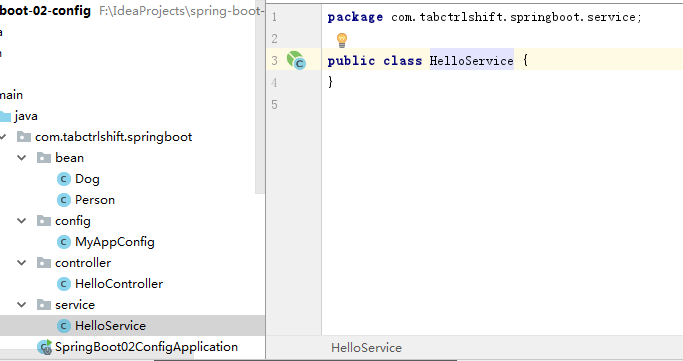Select the controller package label
The image size is (683, 361).
pyautogui.click(x=83, y=263)
